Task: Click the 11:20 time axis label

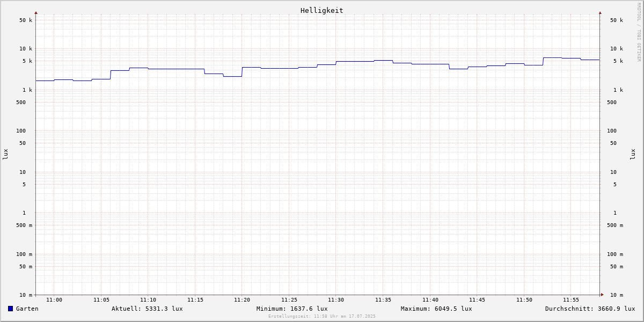Action: click(242, 300)
